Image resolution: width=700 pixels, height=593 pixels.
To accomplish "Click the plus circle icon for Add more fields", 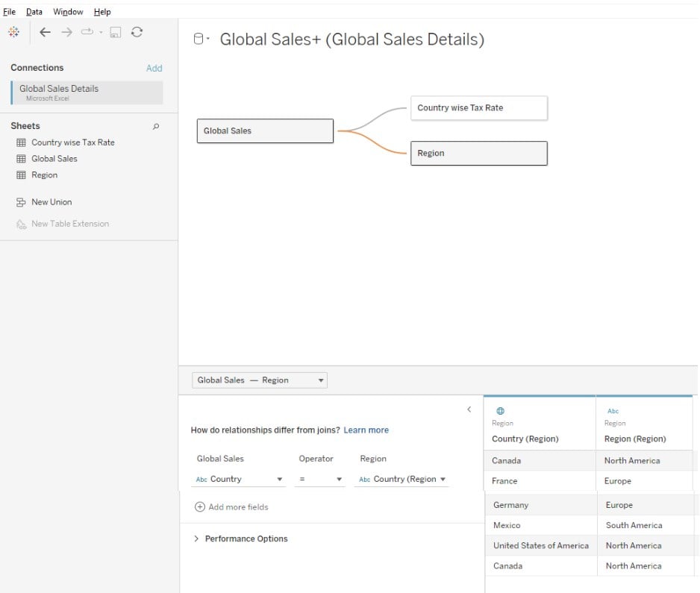I will coord(200,507).
